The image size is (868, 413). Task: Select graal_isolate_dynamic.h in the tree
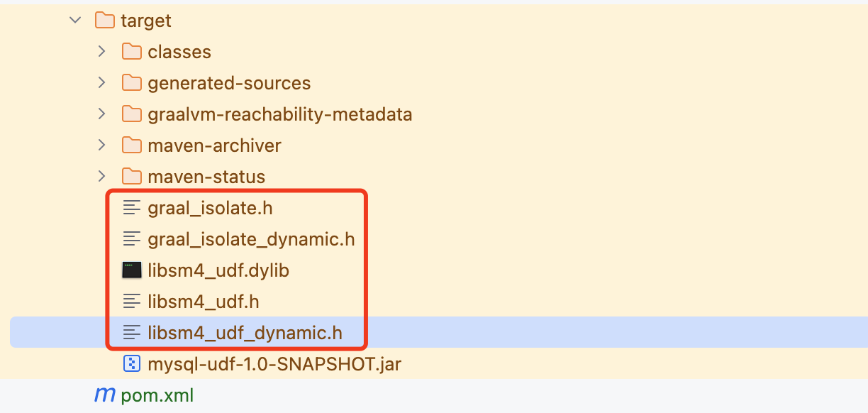251,239
